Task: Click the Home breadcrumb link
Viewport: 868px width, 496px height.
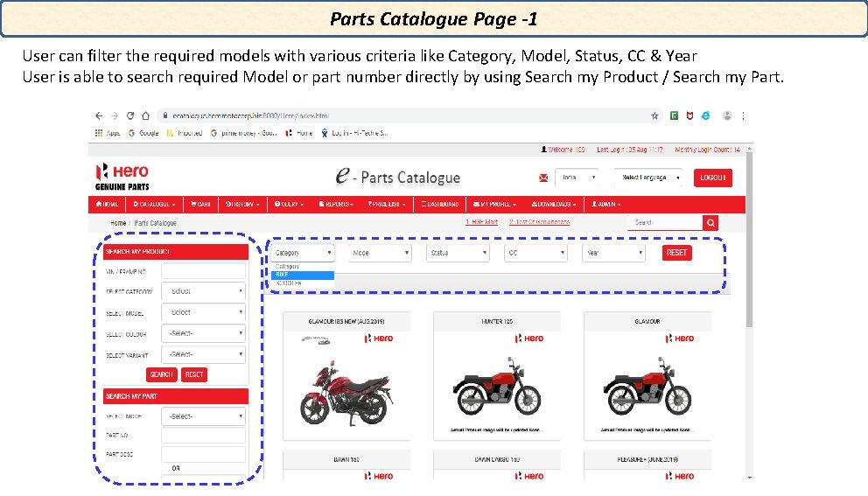Action: pos(118,223)
